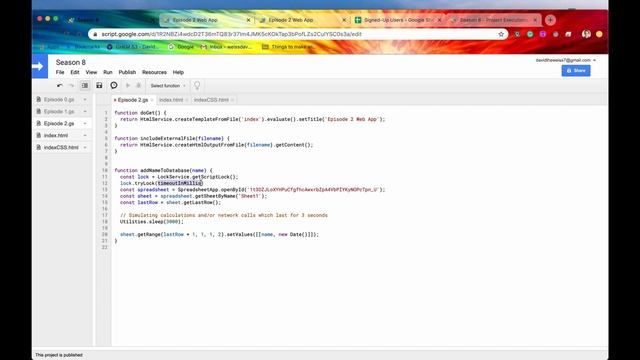Switch to indexCSS.html editor tab

click(211, 100)
